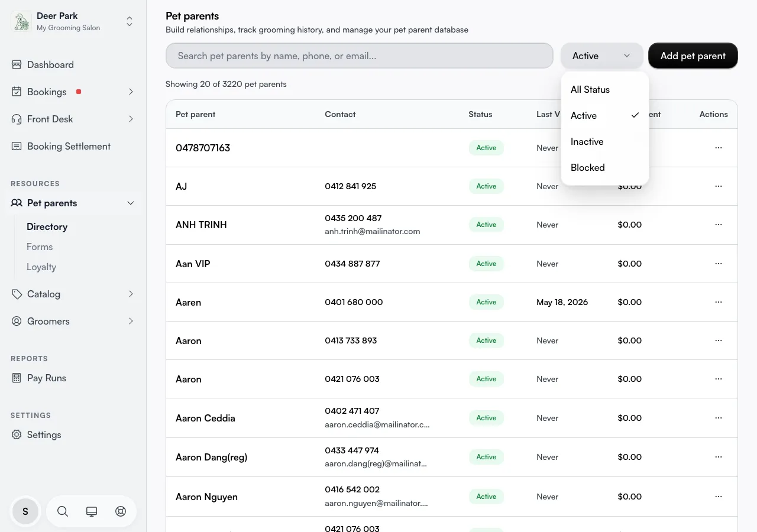Click the Pet parents people icon
The image size is (757, 532).
17,203
